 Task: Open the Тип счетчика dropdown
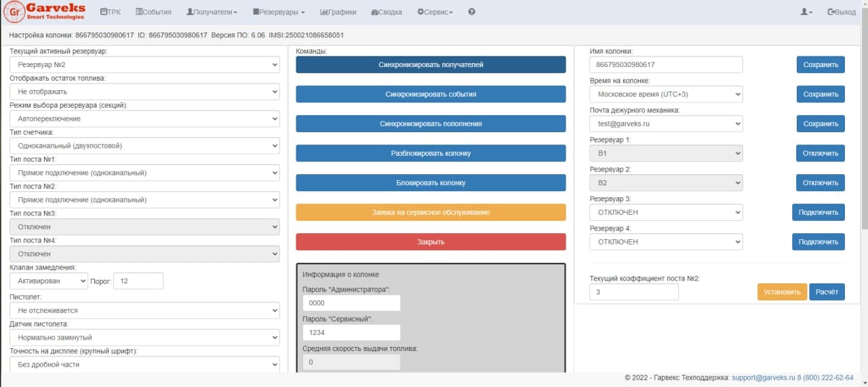tap(144, 146)
